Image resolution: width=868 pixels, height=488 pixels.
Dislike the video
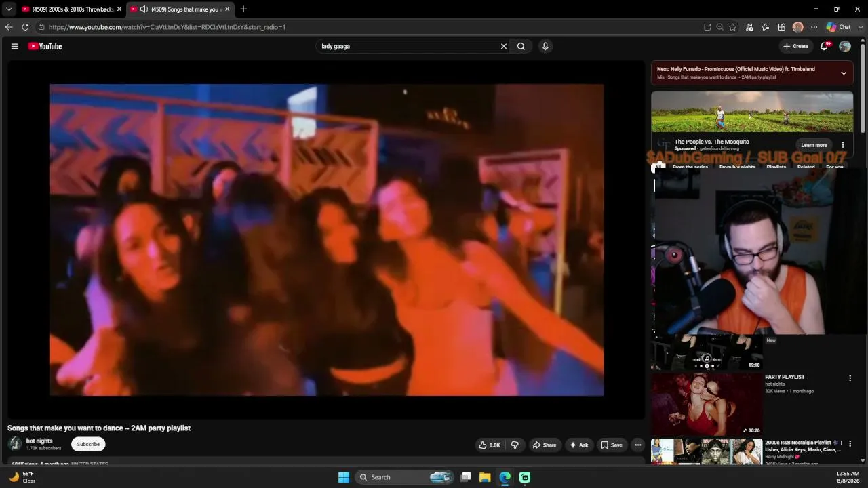(x=515, y=445)
